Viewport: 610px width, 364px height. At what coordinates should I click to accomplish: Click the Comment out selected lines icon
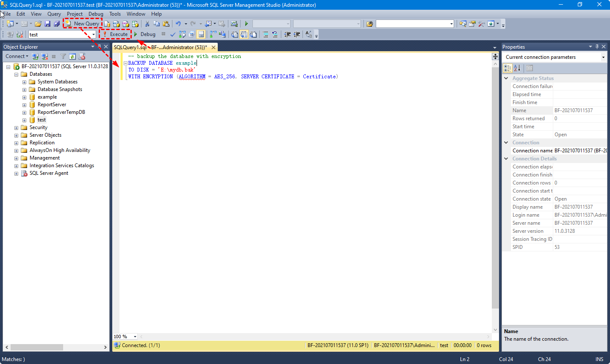click(266, 35)
